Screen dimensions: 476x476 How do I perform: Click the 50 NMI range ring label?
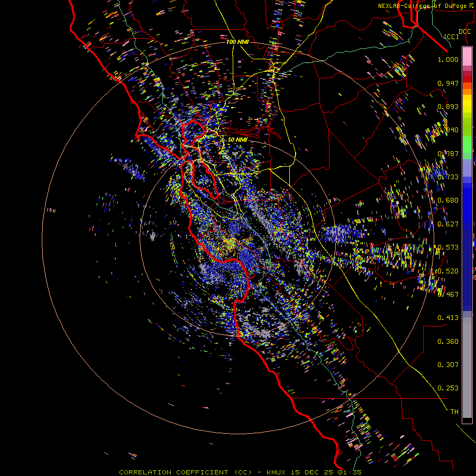pyautogui.click(x=237, y=140)
